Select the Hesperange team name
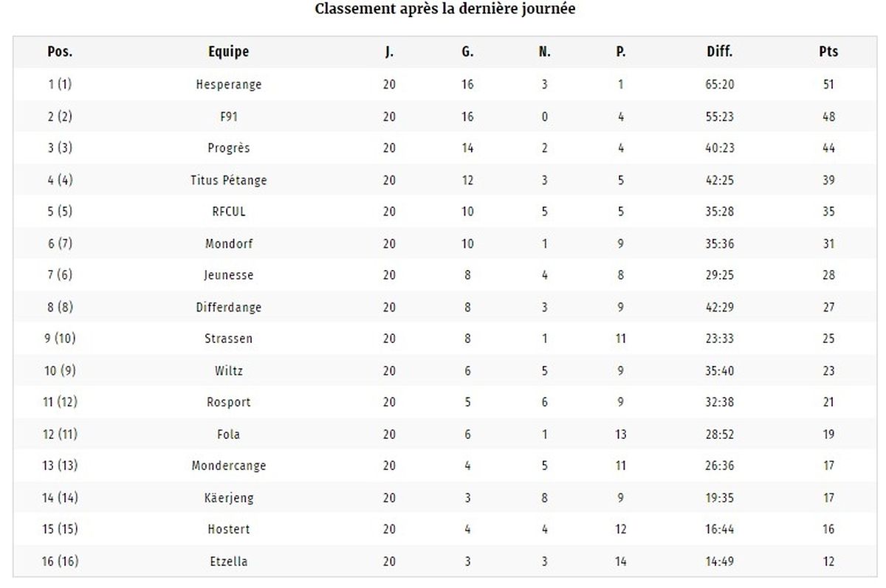The image size is (886, 588). [229, 85]
